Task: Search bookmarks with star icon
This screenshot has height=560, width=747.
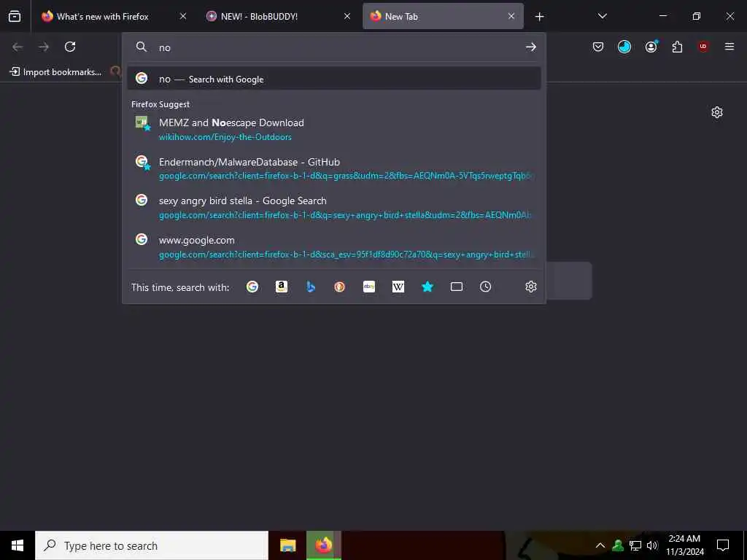Action: tap(427, 287)
